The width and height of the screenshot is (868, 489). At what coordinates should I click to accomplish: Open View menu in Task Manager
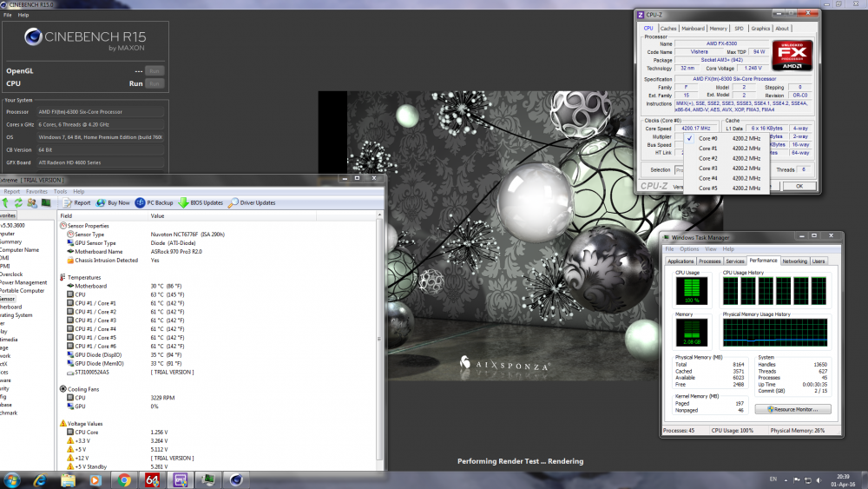click(711, 249)
